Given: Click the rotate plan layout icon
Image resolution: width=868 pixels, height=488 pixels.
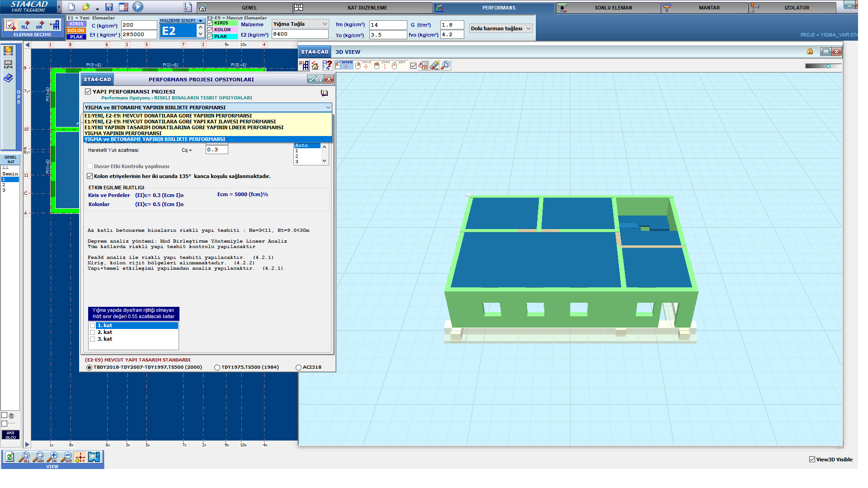Looking at the screenshot, I should [423, 66].
